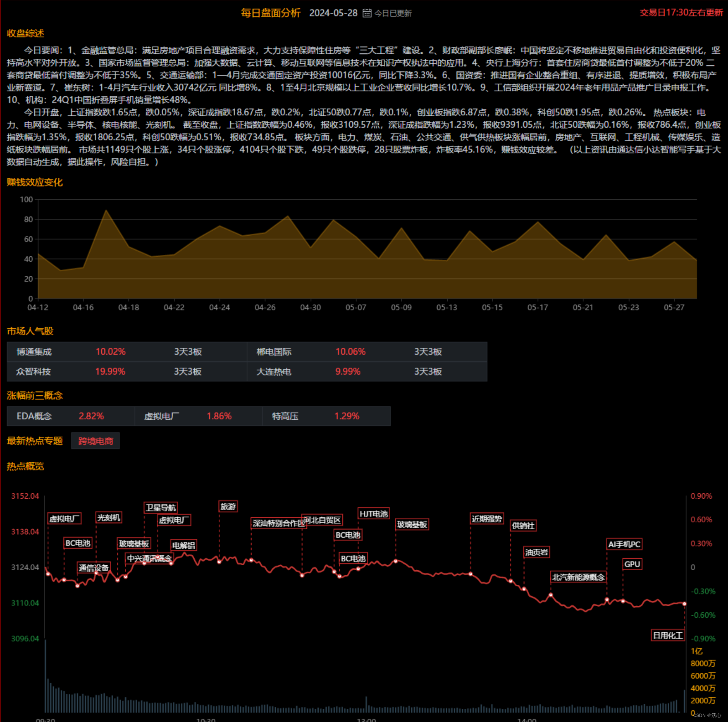Screen dimensions: 728x722
Task: Click the 9.99% gain value
Action: coord(348,372)
